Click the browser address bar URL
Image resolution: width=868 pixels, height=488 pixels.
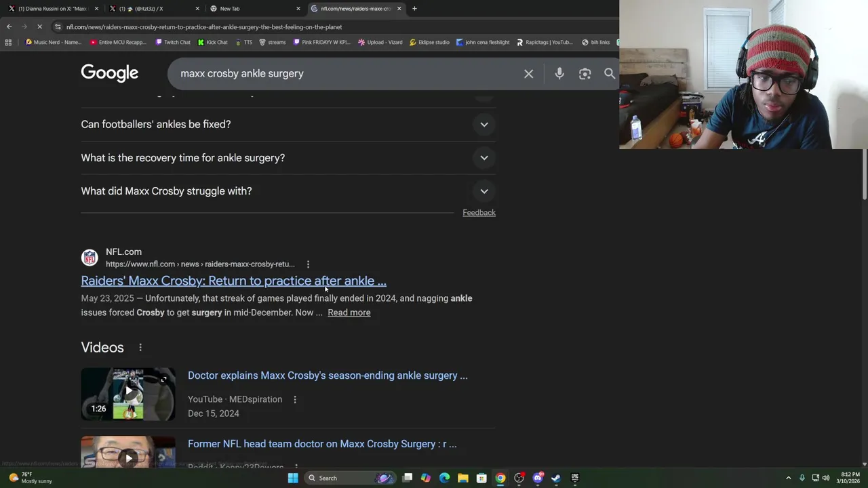tap(204, 27)
